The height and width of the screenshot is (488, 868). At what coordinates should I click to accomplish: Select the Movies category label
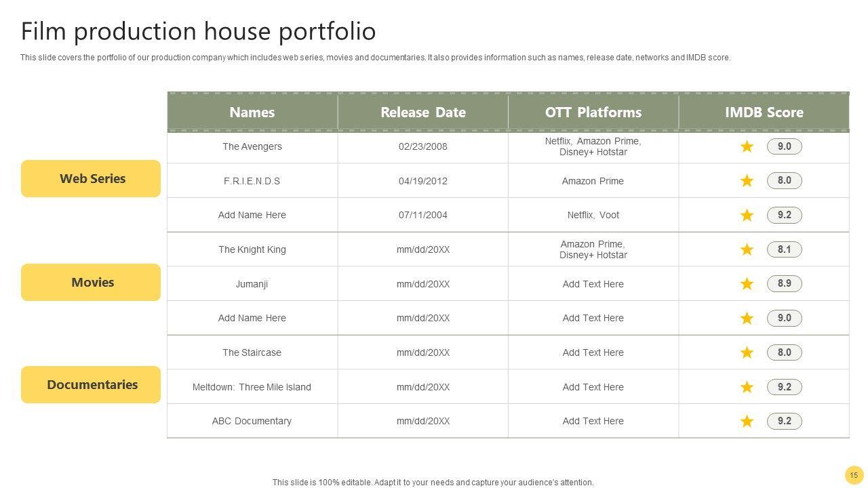tap(91, 282)
